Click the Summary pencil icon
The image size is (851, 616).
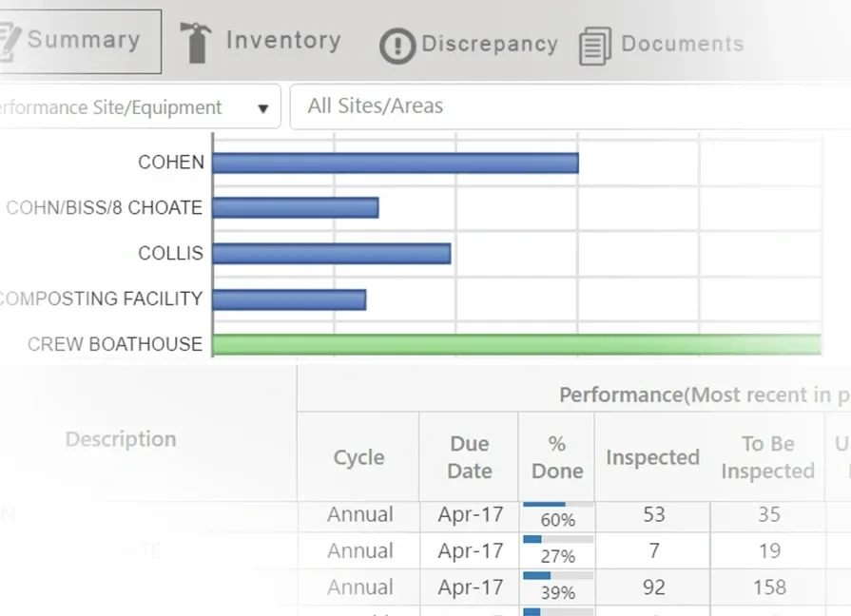tap(11, 39)
